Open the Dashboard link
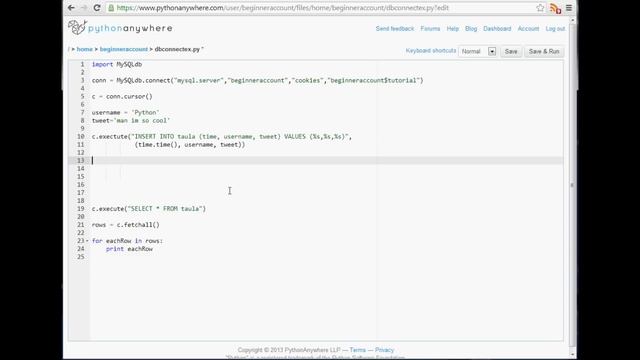This screenshot has height=360, width=640. (x=497, y=29)
